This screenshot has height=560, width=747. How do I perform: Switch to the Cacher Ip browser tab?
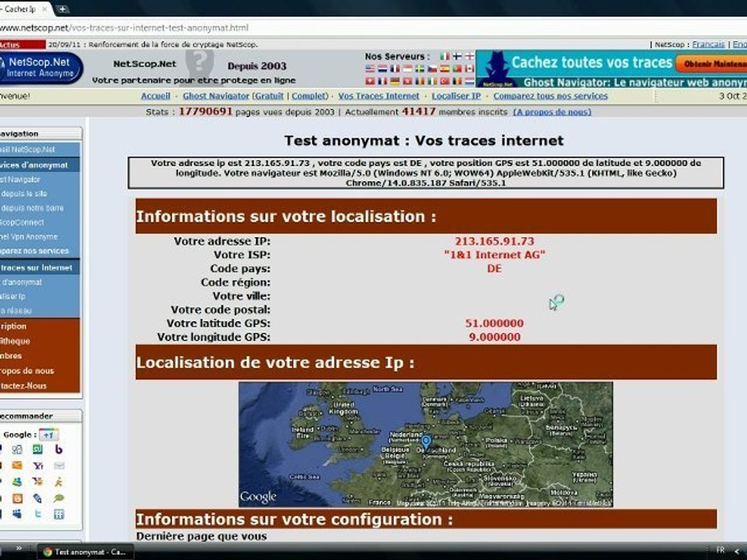click(24, 9)
